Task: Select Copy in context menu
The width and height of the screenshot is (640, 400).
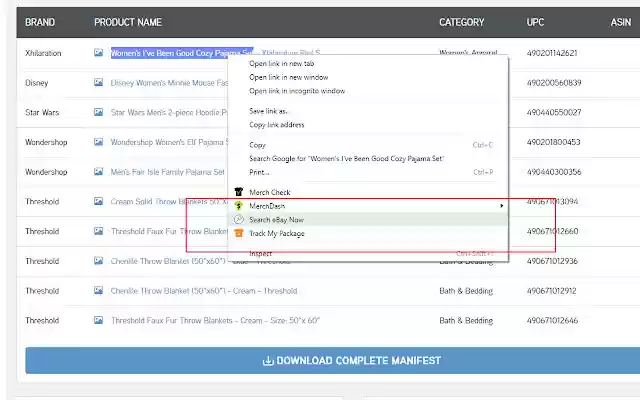Action: [368, 145]
